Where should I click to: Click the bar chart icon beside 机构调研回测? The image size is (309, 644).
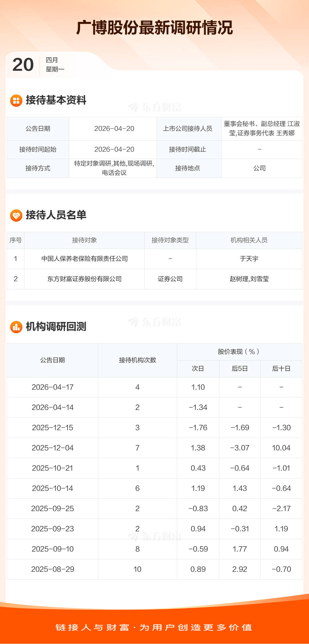pyautogui.click(x=16, y=327)
